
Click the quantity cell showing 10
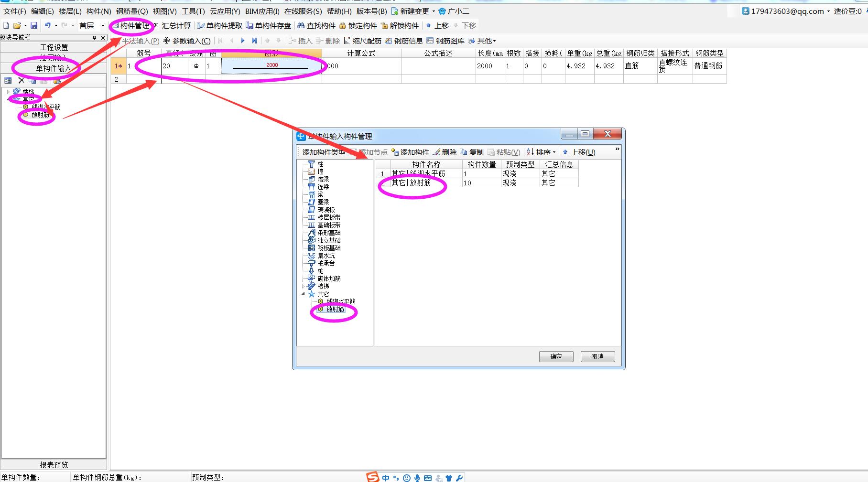coord(481,182)
